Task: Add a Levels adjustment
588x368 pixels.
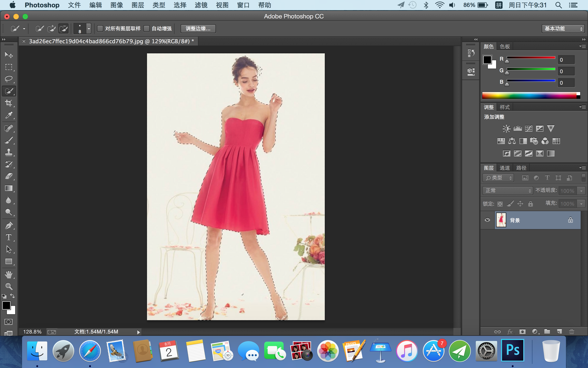Action: coord(517,129)
